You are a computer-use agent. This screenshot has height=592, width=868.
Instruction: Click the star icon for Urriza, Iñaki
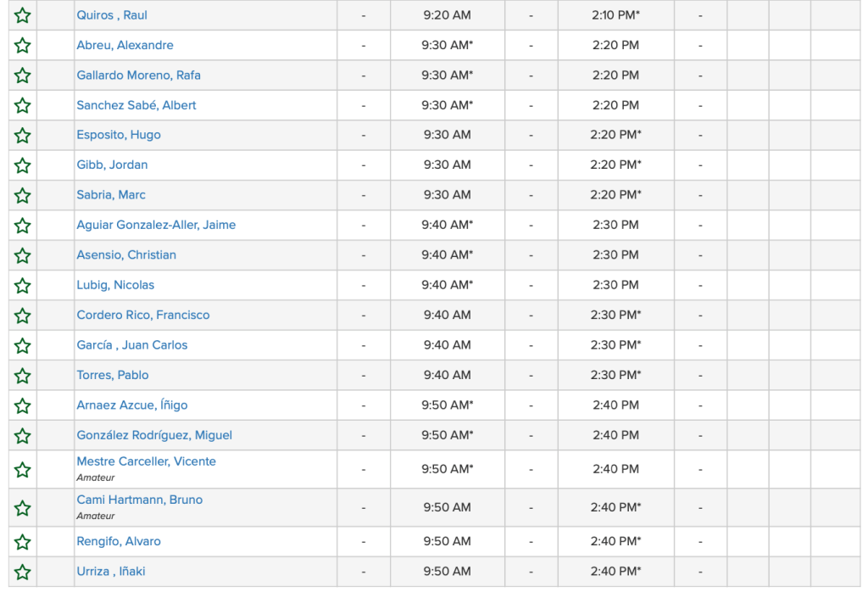click(23, 572)
